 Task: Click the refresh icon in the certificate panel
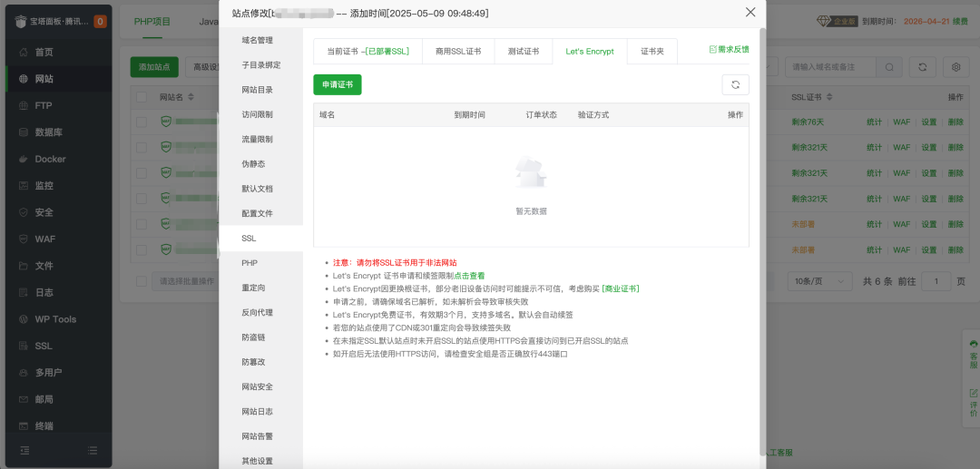coord(735,84)
